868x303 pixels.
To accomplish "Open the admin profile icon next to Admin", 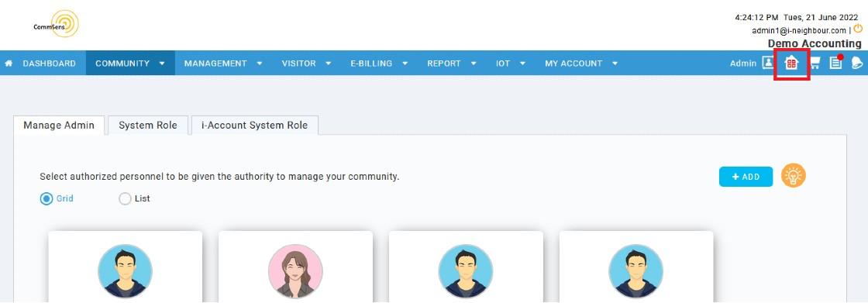I will [x=768, y=63].
